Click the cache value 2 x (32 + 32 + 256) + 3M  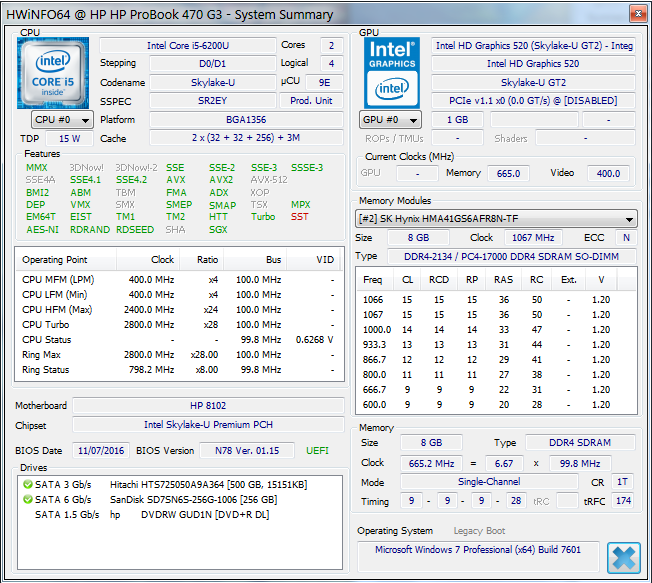pyautogui.click(x=246, y=138)
